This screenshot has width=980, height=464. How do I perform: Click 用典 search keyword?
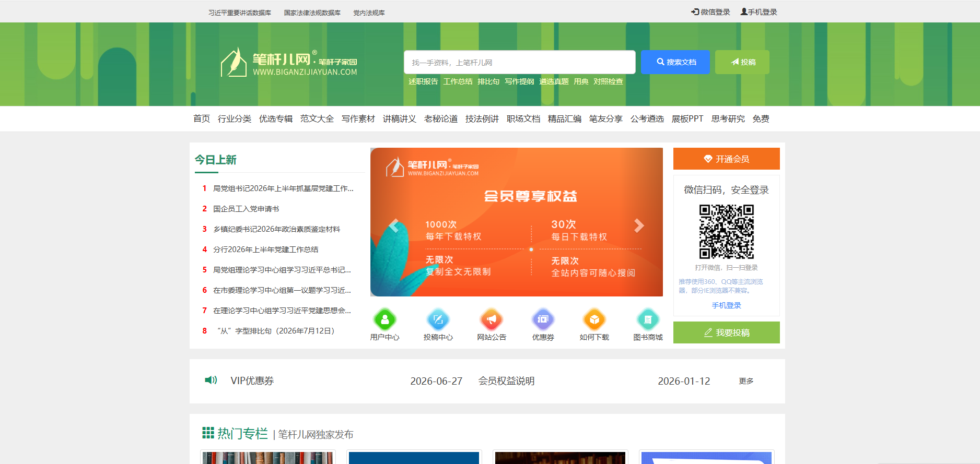[581, 81]
